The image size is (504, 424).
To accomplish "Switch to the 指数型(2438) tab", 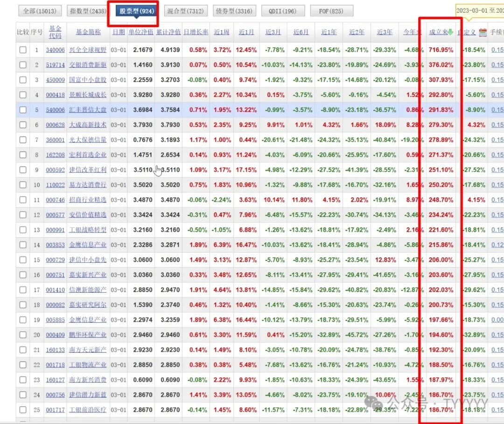I will click(x=88, y=11).
